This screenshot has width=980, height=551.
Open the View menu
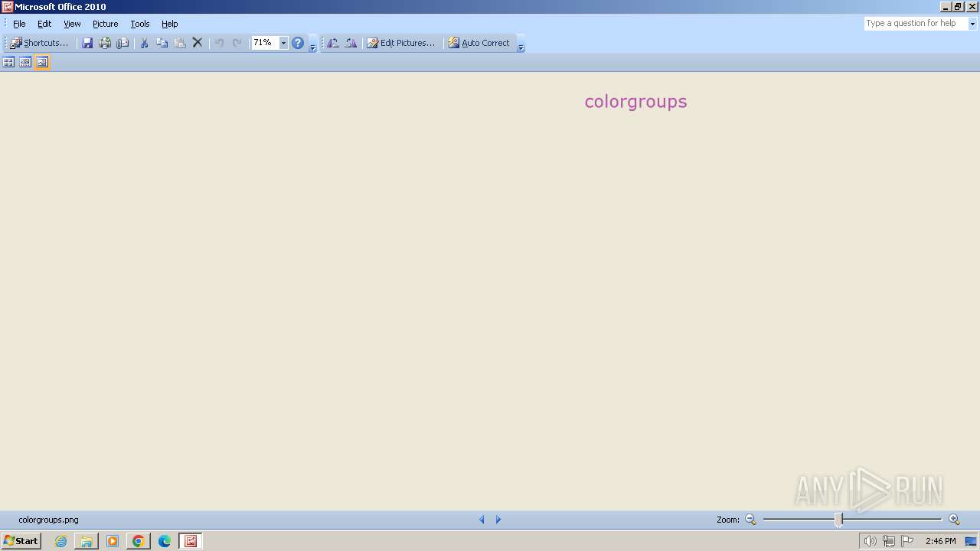pyautogui.click(x=72, y=24)
